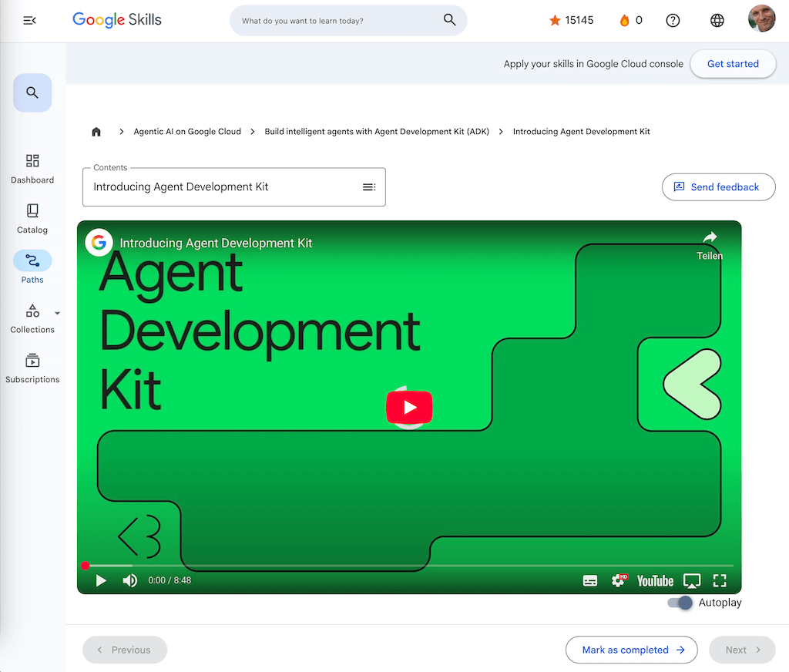789x672 pixels.
Task: Click the home breadcrumb icon
Action: (x=96, y=132)
